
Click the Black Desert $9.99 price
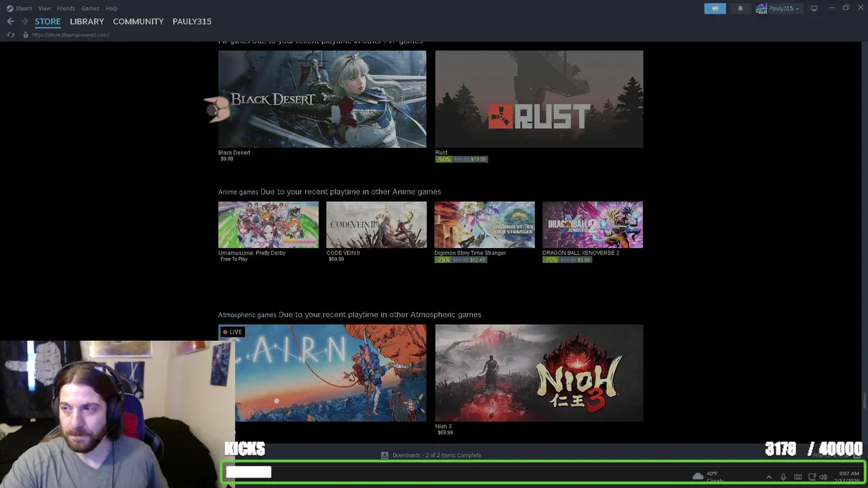click(x=226, y=159)
